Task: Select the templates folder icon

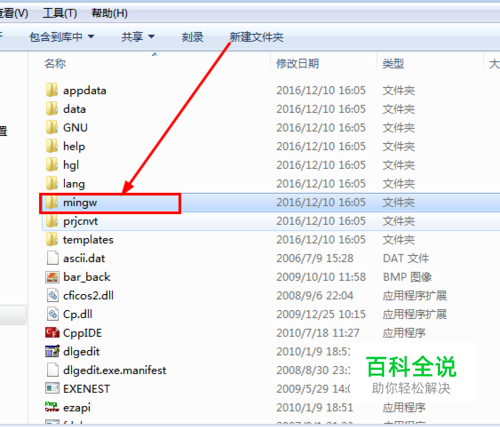Action: click(52, 240)
